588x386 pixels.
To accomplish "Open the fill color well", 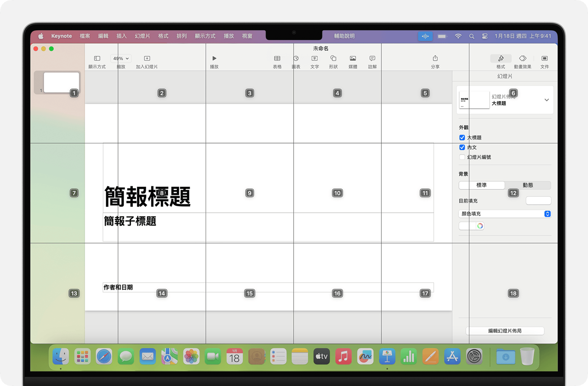I will click(x=467, y=226).
